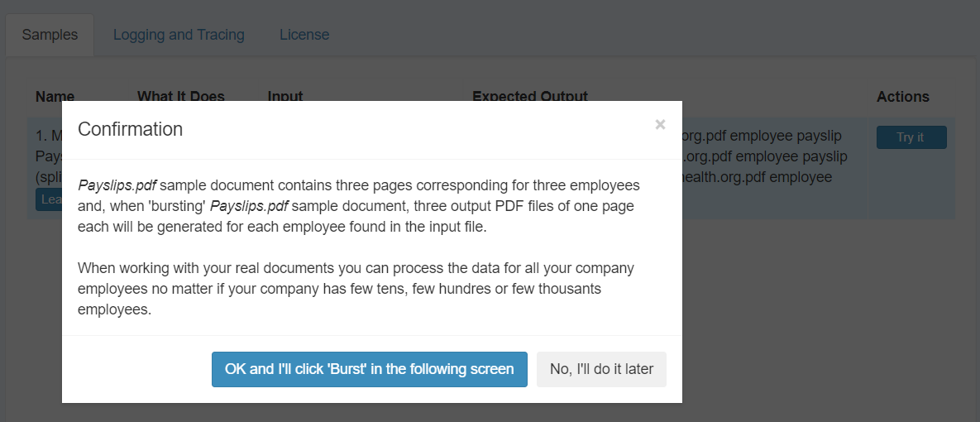Image resolution: width=980 pixels, height=422 pixels.
Task: Choose "No, I'll do it later"
Action: click(x=601, y=369)
